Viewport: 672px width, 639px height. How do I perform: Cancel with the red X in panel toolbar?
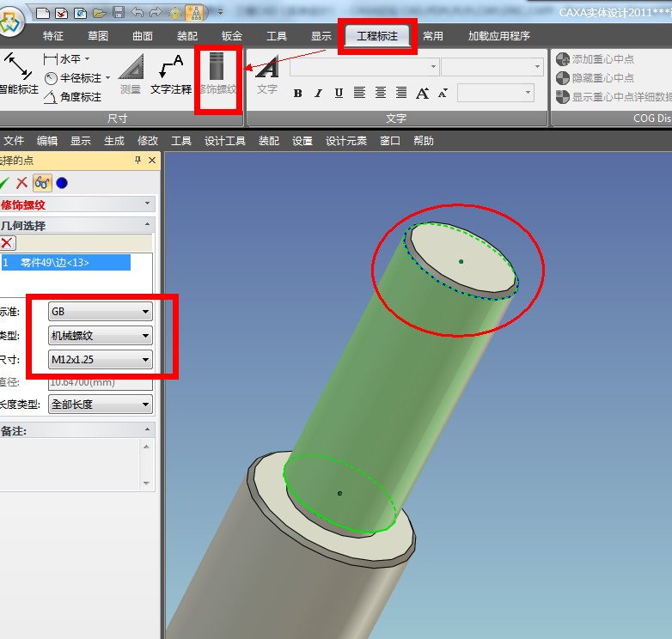tap(22, 182)
